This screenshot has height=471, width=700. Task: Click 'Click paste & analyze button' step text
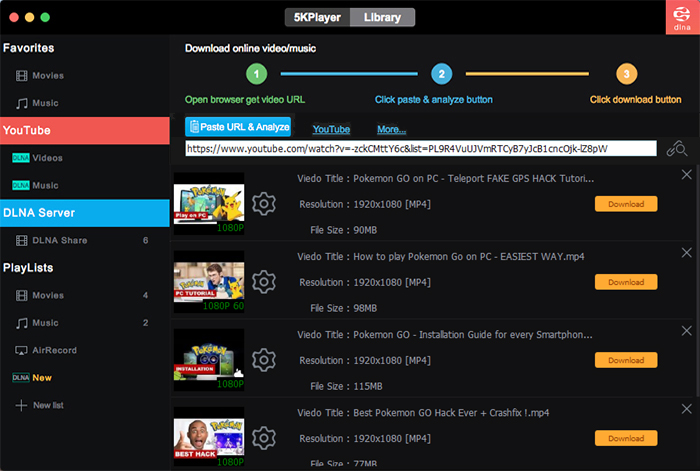click(434, 100)
